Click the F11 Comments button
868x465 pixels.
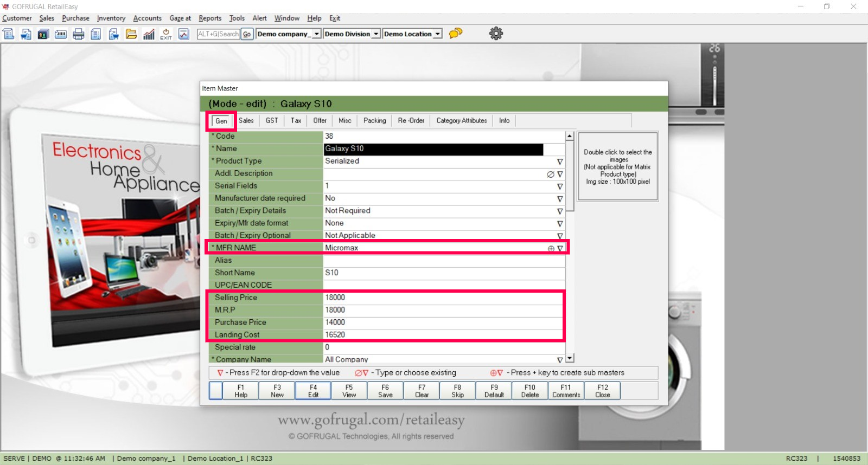click(566, 391)
